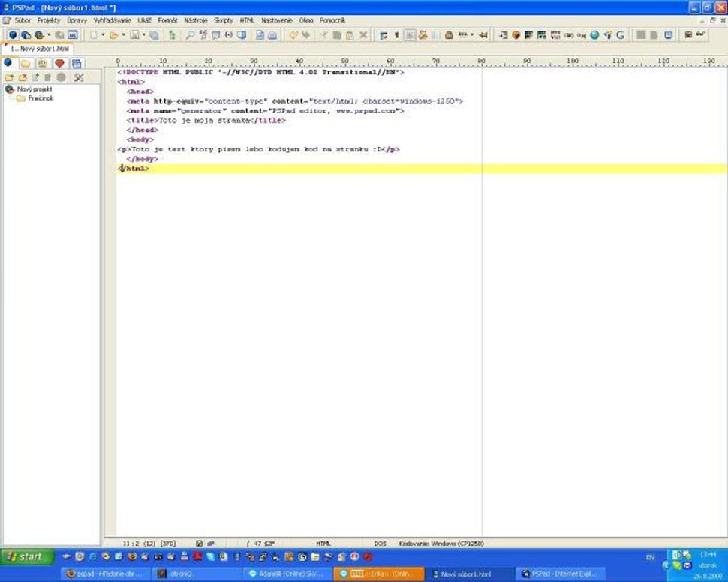728x582 pixels.
Task: Open the Úpravy menu
Action: coord(77,20)
